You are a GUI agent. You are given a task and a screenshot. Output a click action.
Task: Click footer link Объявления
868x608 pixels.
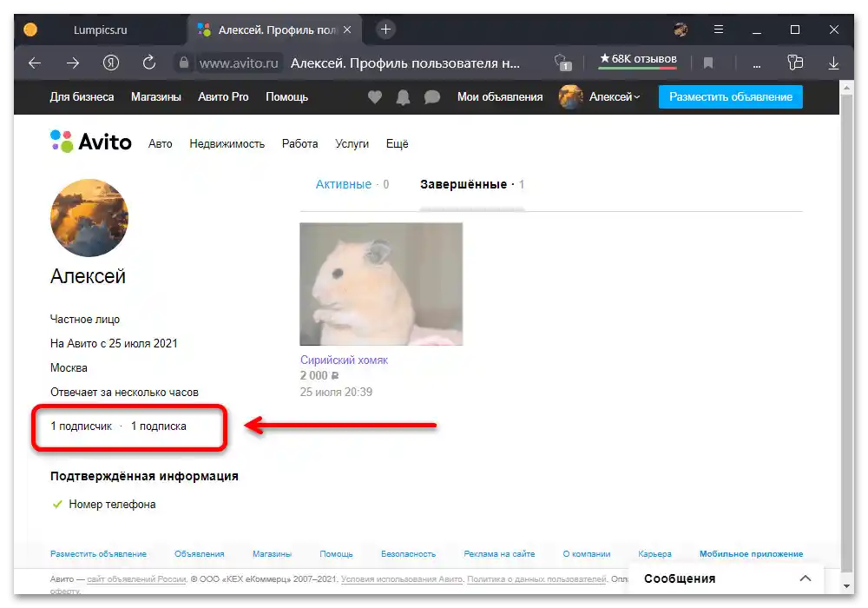200,554
